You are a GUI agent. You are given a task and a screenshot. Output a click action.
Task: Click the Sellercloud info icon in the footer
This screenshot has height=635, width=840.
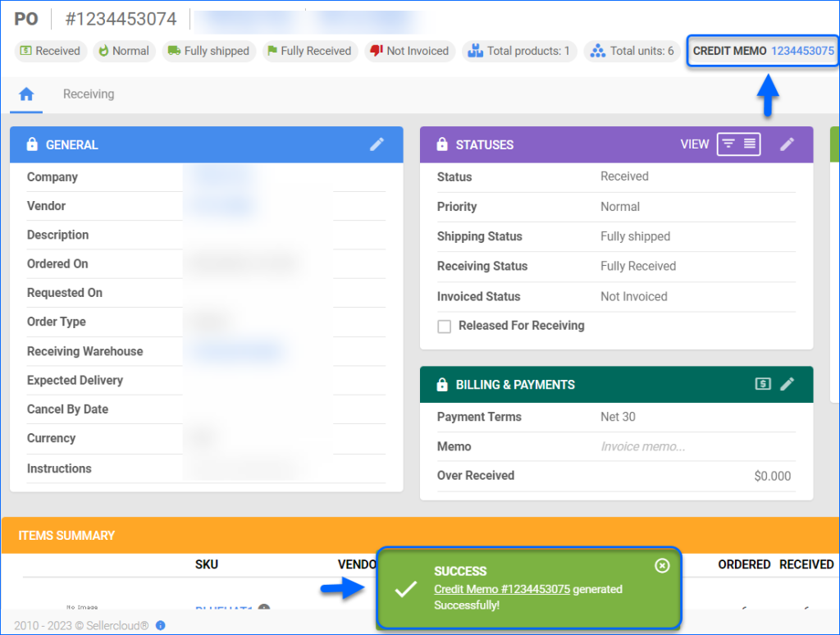pyautogui.click(x=161, y=625)
